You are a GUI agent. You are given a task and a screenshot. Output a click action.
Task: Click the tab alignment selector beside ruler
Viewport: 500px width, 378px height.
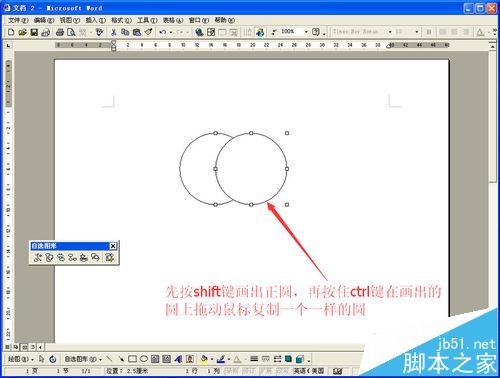pyautogui.click(x=8, y=45)
